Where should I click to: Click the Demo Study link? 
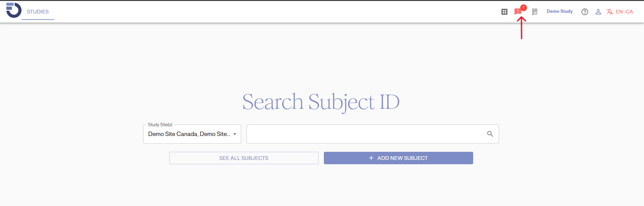click(560, 11)
